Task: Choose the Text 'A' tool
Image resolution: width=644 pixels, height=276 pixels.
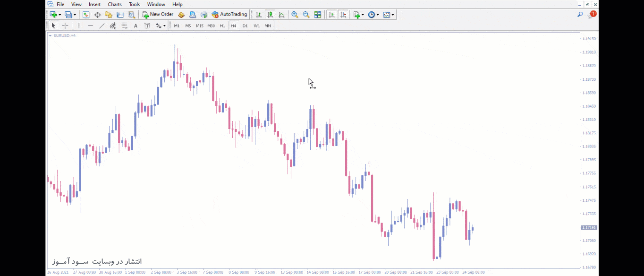Action: 136,26
